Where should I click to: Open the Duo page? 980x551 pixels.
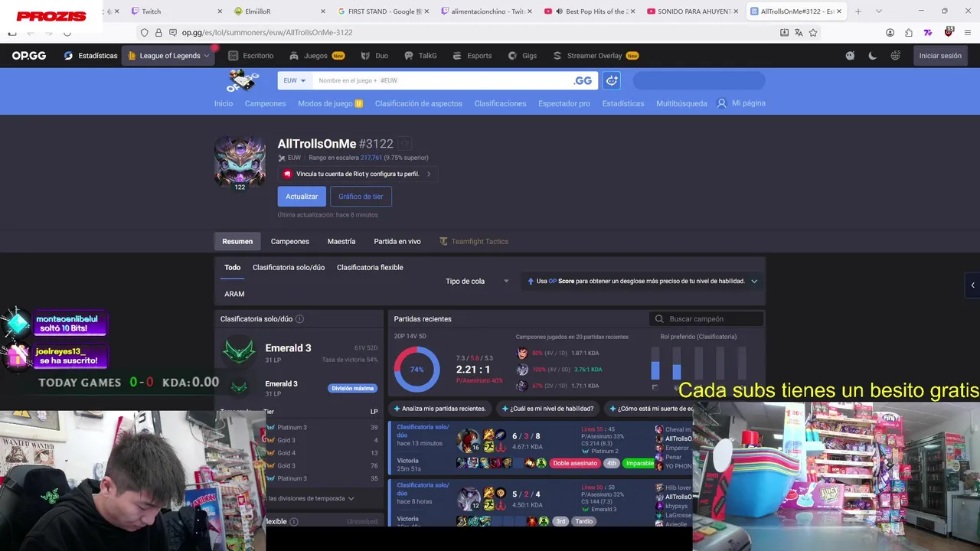[374, 56]
